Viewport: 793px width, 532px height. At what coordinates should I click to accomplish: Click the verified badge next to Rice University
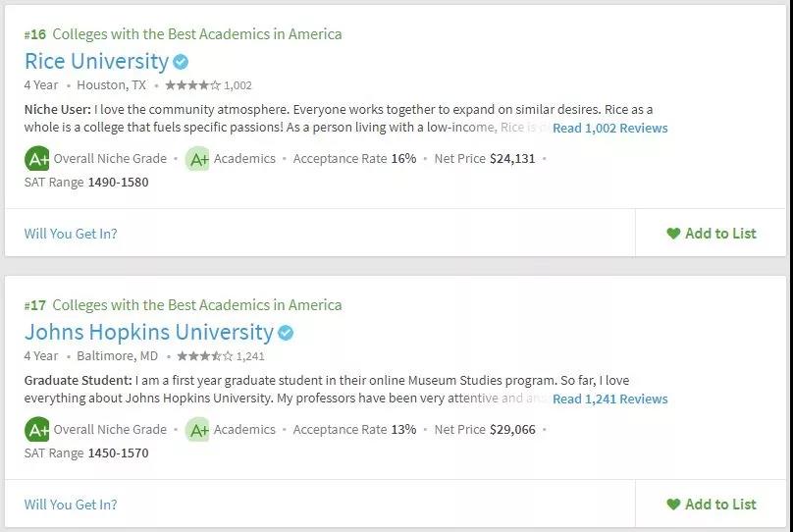click(181, 62)
